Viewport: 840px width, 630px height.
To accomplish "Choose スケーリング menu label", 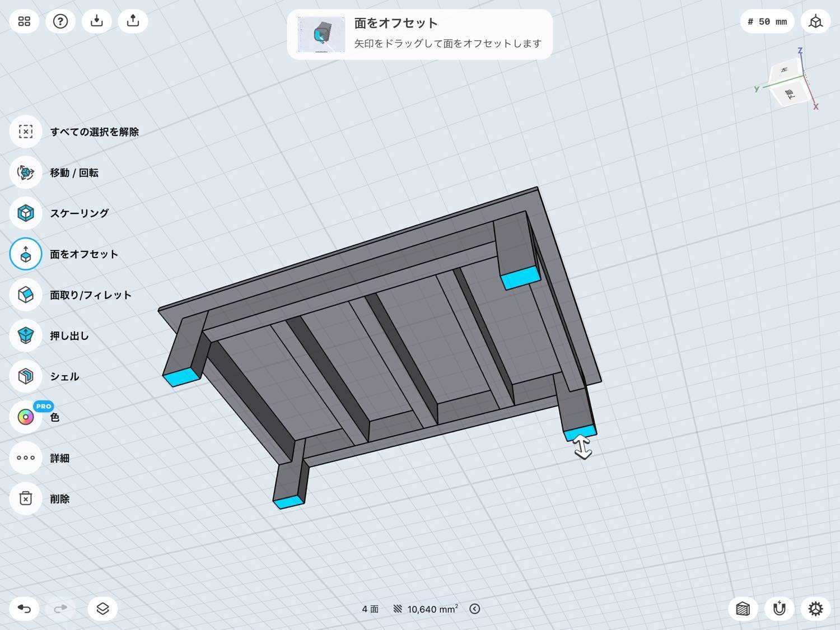I will (80, 213).
